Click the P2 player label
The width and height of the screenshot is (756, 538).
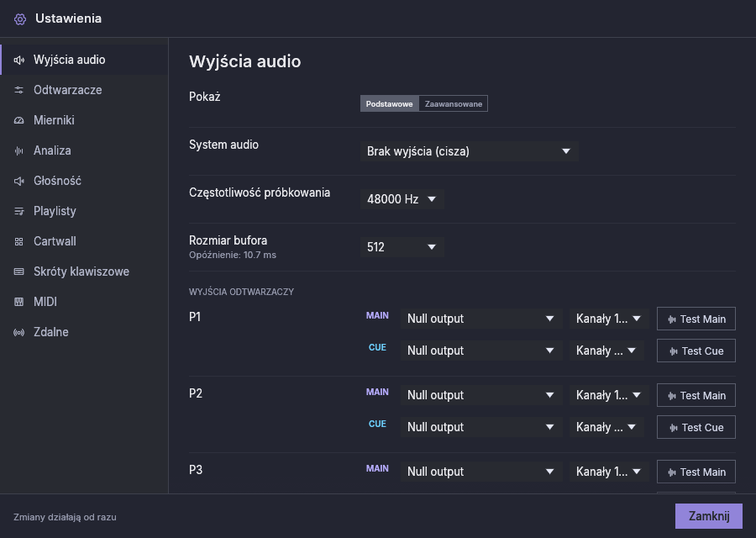[195, 393]
